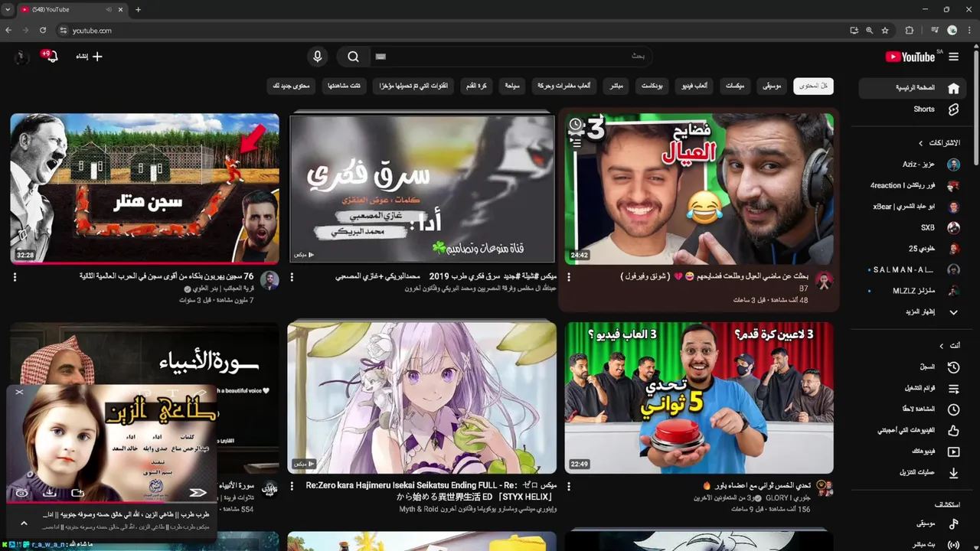Select the ألعاب فيديو filter chip
Screen dimensions: 980x551
pos(695,86)
